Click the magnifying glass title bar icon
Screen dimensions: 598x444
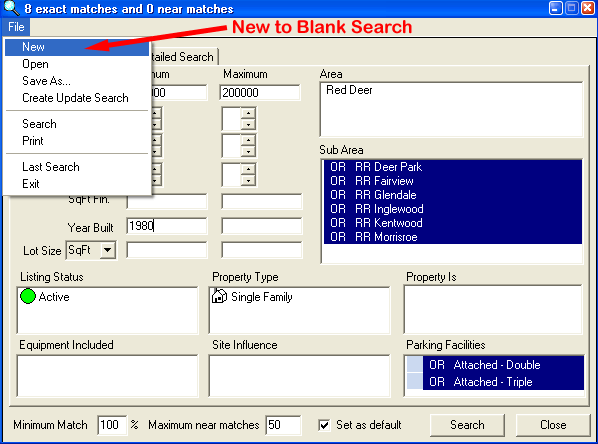point(11,8)
